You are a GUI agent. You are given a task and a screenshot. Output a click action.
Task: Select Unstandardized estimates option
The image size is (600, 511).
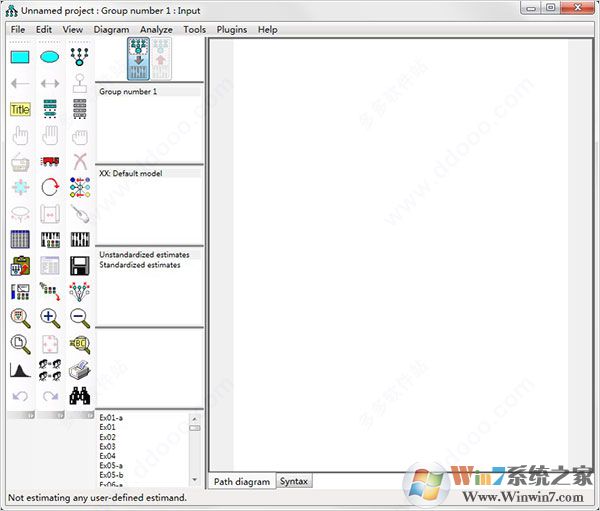tap(150, 255)
